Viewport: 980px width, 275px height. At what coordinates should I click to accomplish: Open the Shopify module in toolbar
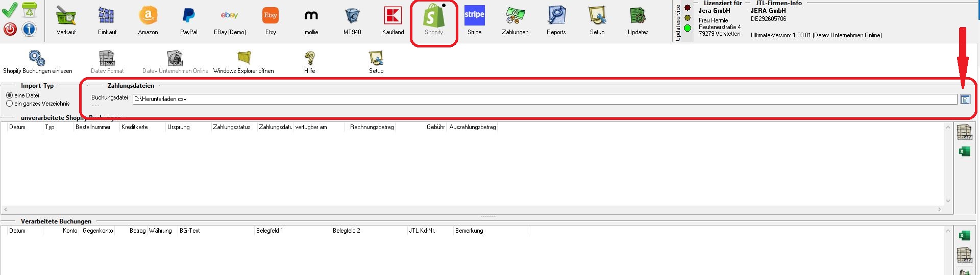pyautogui.click(x=433, y=20)
